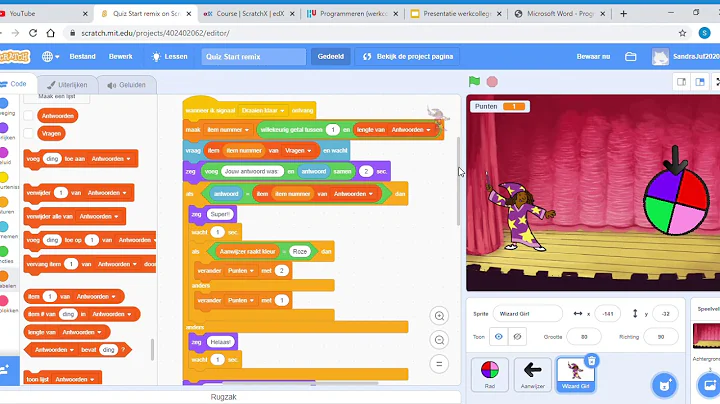Click the Helaas! text in zeg block
The width and height of the screenshot is (720, 404).
[220, 342]
